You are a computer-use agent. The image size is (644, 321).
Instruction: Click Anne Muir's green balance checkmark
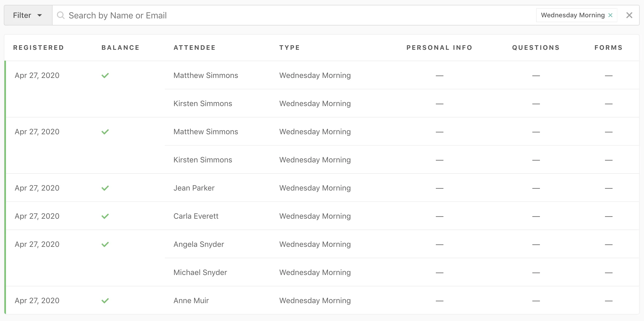click(x=105, y=301)
